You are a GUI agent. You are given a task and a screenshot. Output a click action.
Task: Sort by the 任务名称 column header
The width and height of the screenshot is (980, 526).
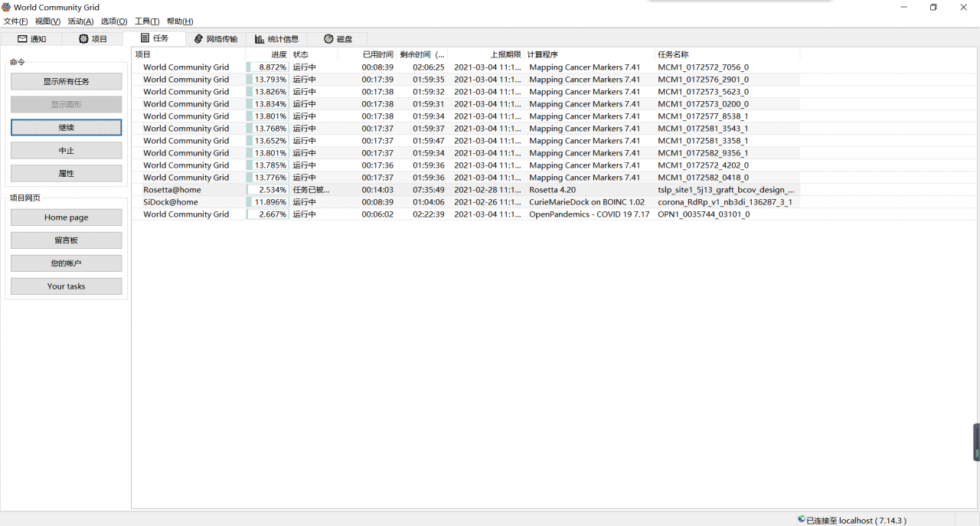click(727, 54)
